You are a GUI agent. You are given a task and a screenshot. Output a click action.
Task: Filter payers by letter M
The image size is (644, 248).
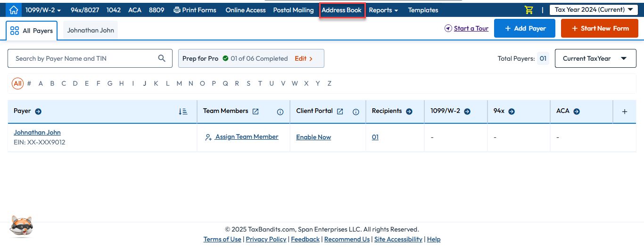(x=179, y=83)
